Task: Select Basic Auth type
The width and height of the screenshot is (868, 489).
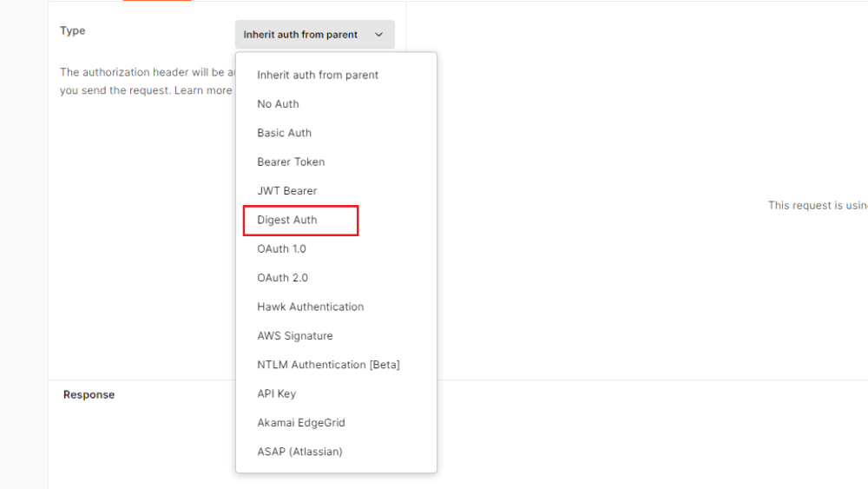Action: click(x=284, y=133)
